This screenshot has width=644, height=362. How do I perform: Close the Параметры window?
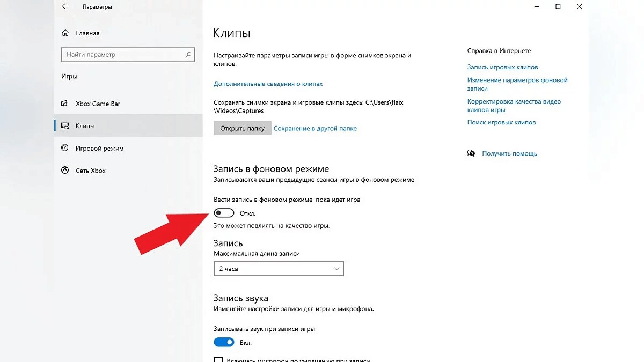point(579,7)
